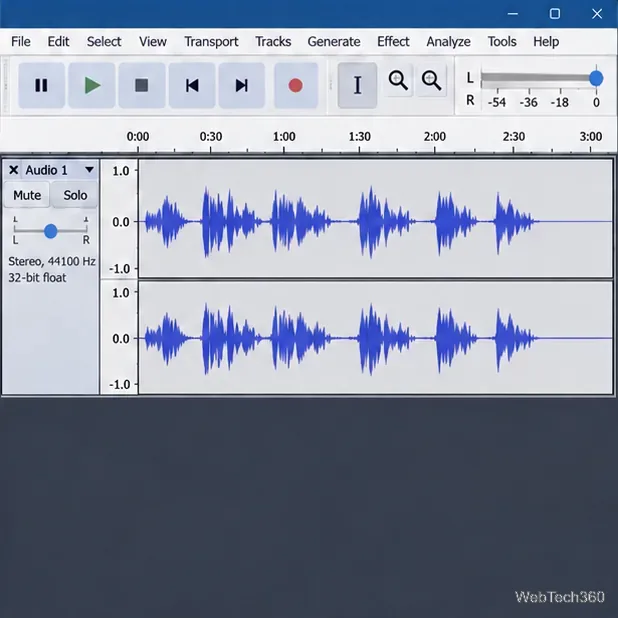Select the I-beam Selection tool
The image size is (618, 618).
point(357,85)
